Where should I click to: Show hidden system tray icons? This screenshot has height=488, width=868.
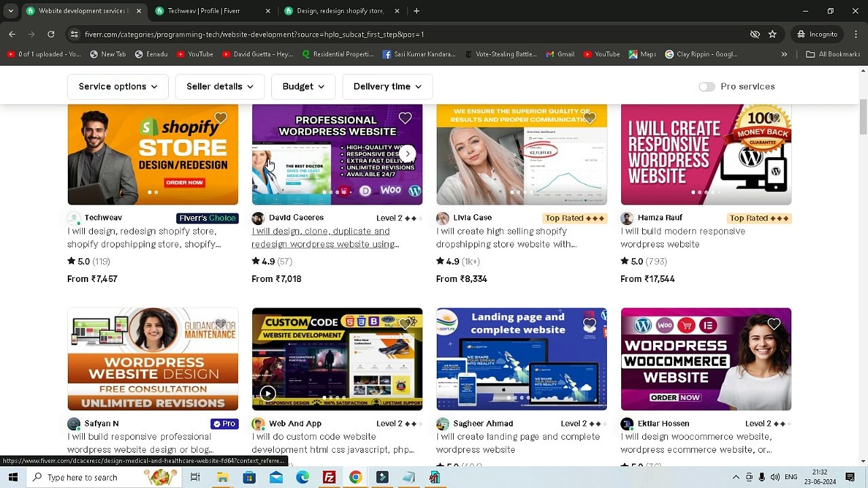(x=736, y=477)
